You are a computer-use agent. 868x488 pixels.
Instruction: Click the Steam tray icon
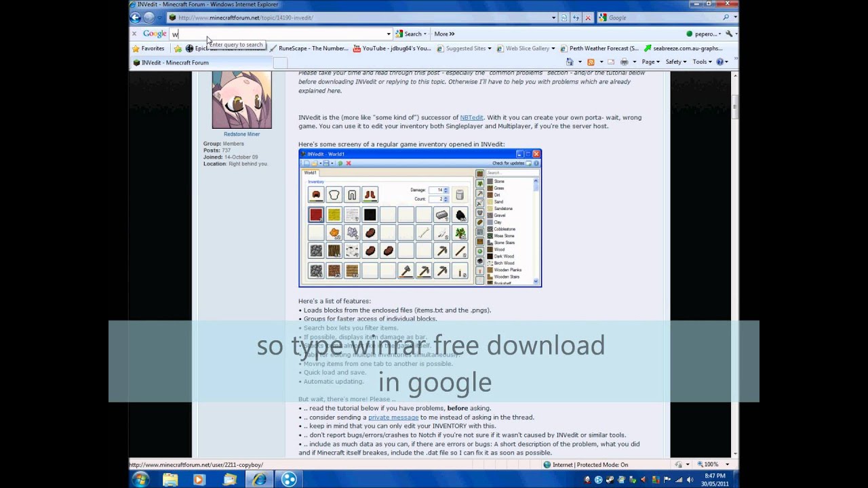[x=610, y=480]
